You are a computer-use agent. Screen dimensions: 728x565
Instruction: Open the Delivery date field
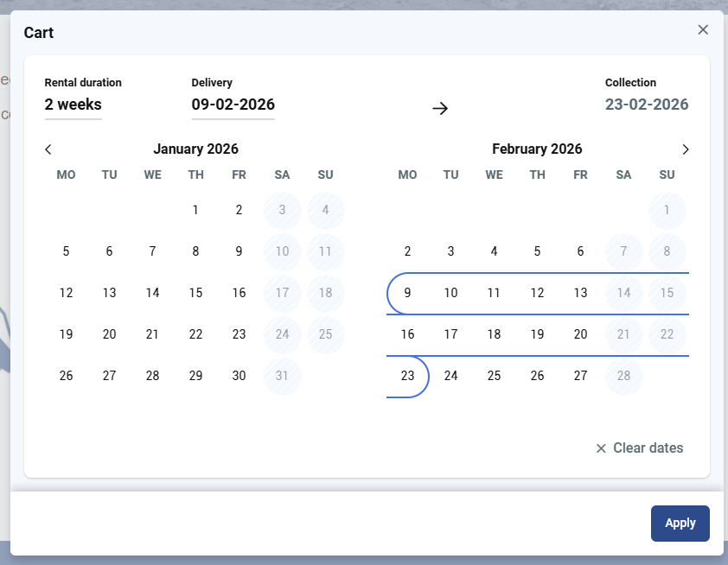pos(233,105)
